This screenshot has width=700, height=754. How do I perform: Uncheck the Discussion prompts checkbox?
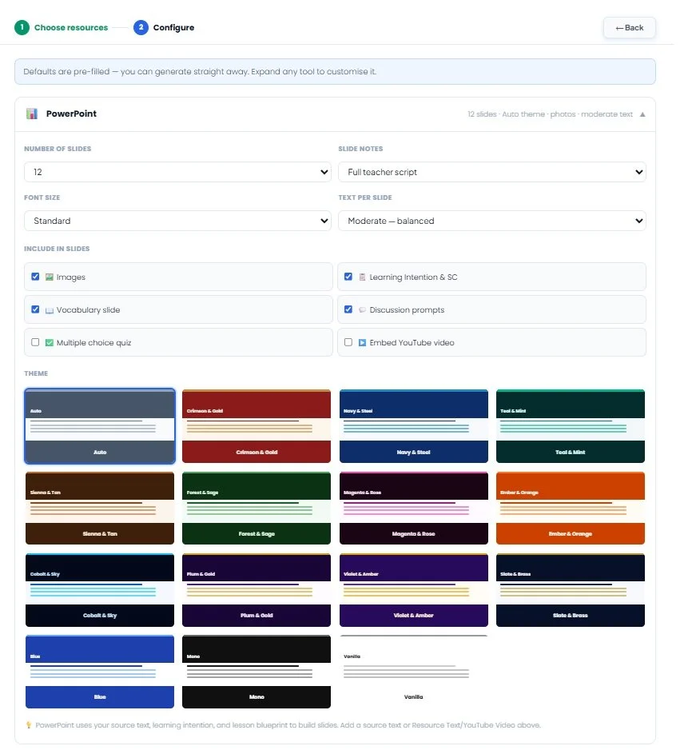(348, 309)
